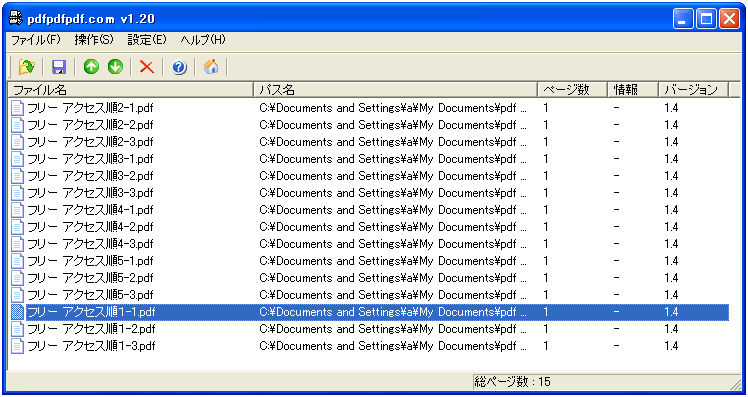
Task: Click the file icon of フリー アクセス順1-3.pdf
Action: pyautogui.click(x=17, y=346)
